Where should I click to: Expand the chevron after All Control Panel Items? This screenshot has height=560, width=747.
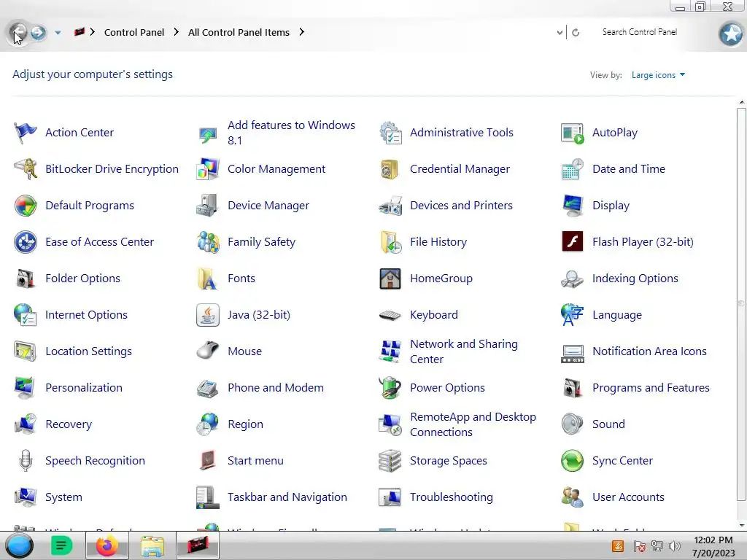[x=301, y=32]
